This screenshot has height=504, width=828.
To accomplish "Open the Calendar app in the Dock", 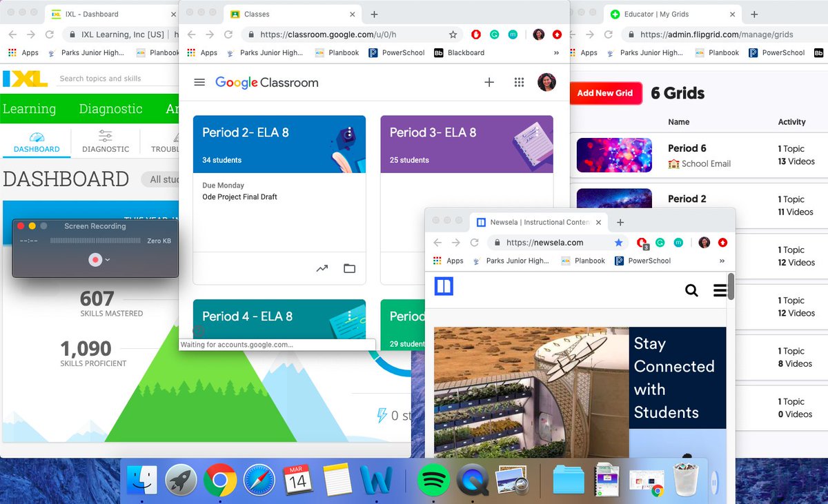I will (x=297, y=480).
